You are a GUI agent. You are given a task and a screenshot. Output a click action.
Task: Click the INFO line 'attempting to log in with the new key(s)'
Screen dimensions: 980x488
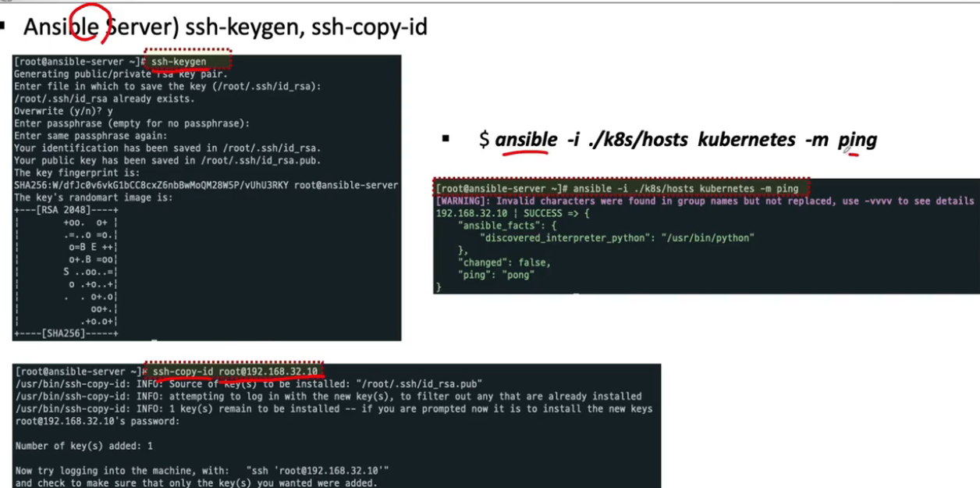click(x=328, y=397)
